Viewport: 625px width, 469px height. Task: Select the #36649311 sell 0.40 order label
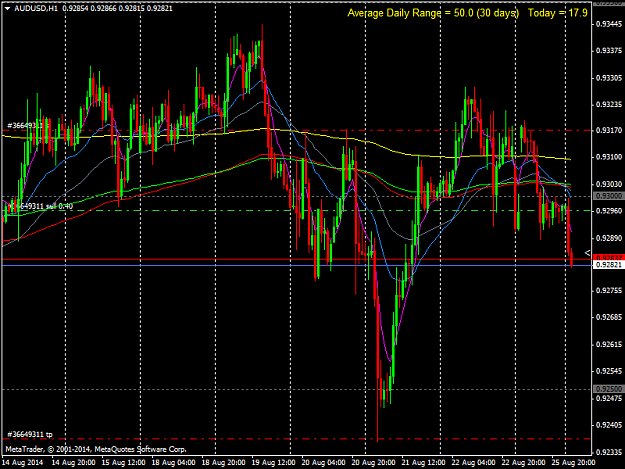pos(41,206)
